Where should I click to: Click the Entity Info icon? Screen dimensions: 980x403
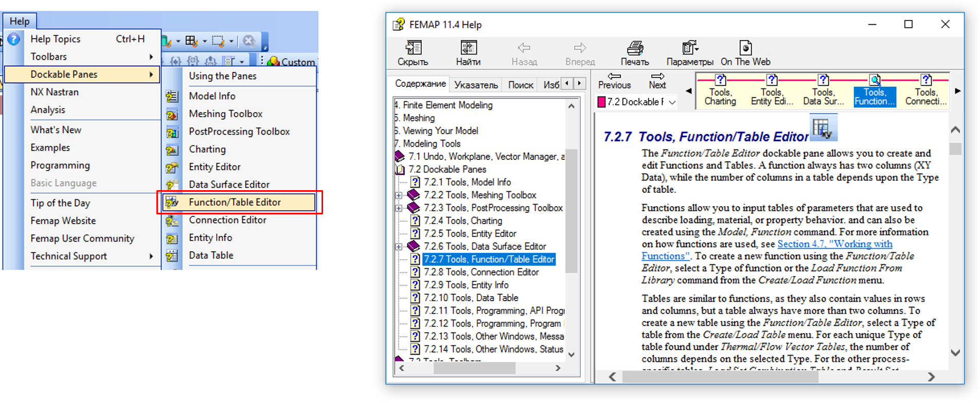tap(172, 238)
